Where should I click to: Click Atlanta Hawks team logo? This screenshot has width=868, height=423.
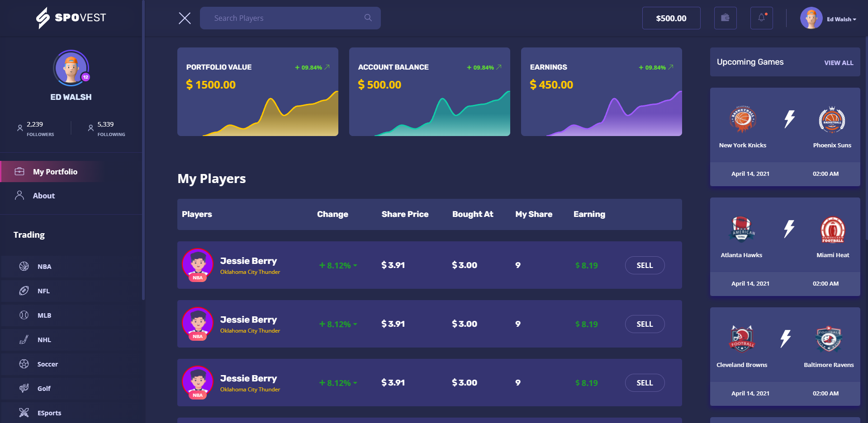[742, 229]
